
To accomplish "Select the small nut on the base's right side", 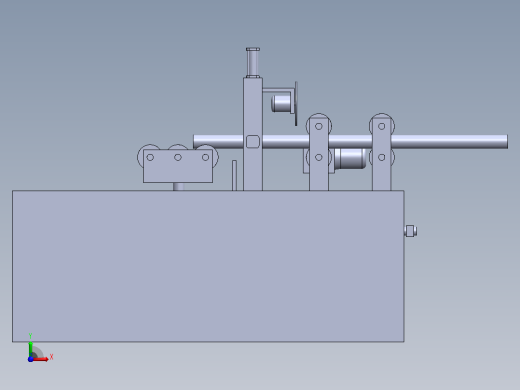I will [x=410, y=231].
